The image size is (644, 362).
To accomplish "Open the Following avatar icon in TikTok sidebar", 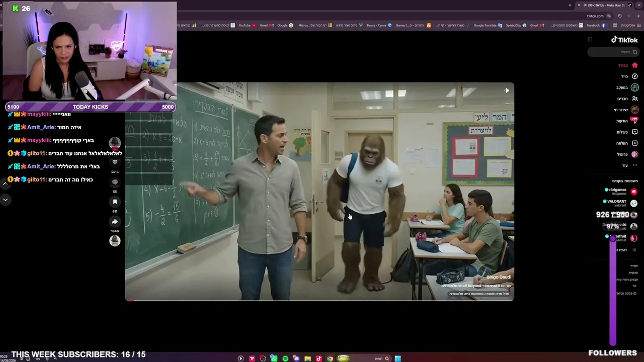I will [634, 87].
